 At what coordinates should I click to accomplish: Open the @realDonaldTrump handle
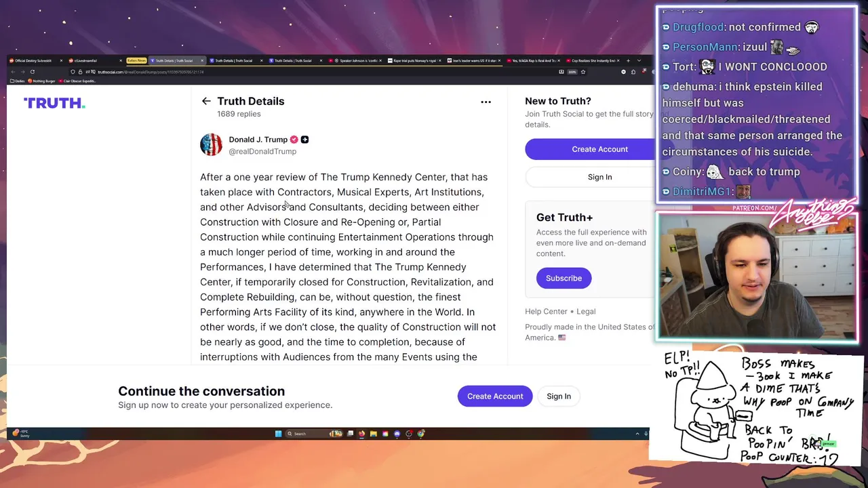tap(262, 152)
